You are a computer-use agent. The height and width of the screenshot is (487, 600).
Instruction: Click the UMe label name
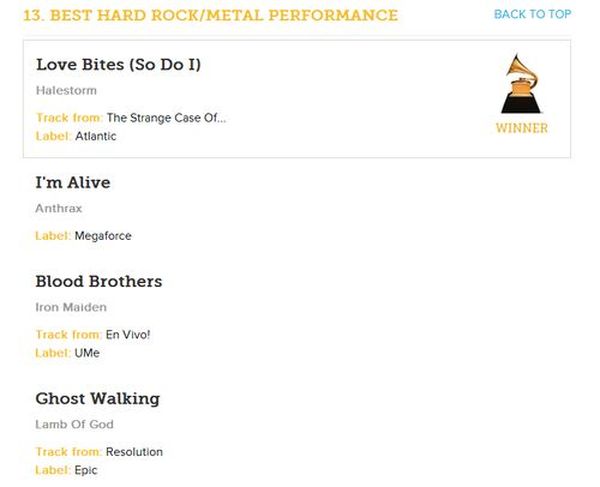tap(87, 353)
